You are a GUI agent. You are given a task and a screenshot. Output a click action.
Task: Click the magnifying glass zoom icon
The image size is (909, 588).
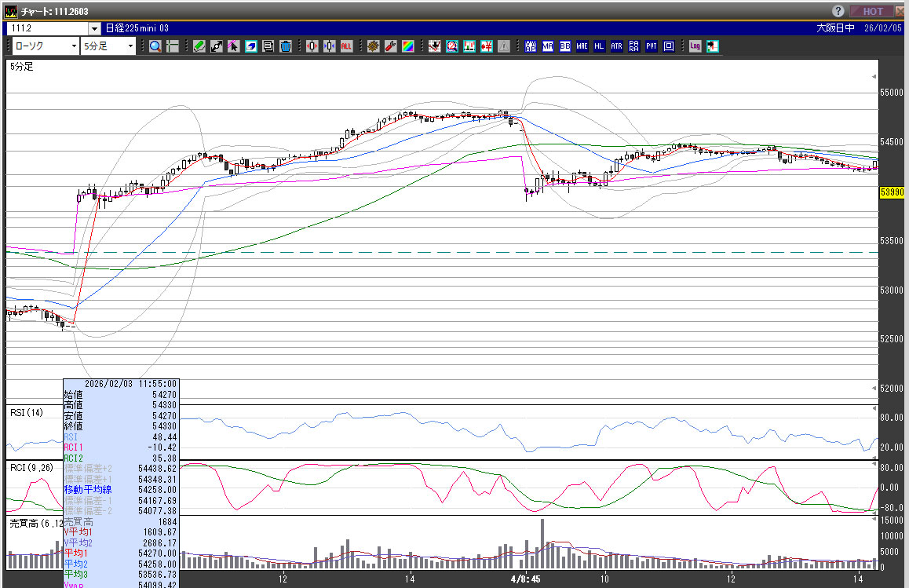pos(155,46)
